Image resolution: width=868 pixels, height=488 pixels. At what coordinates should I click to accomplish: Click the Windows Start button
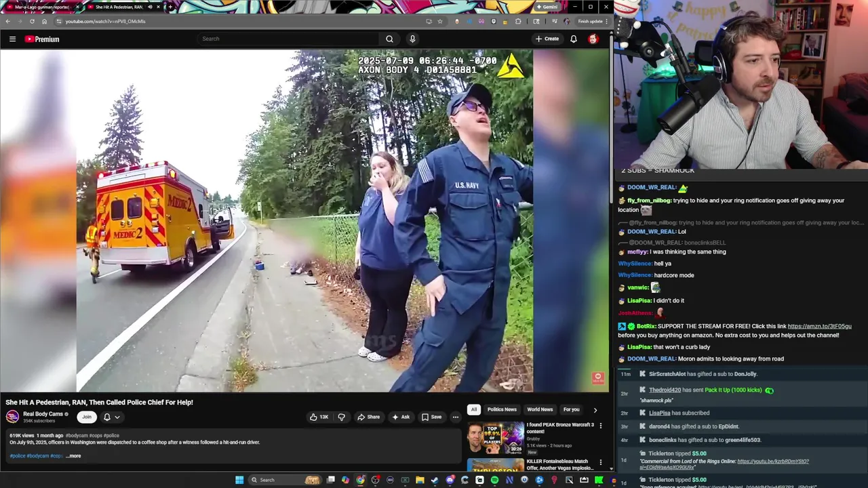coord(239,480)
